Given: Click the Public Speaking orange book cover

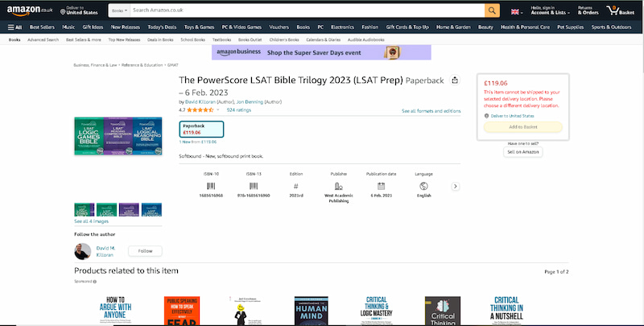Looking at the screenshot, I should (182, 311).
